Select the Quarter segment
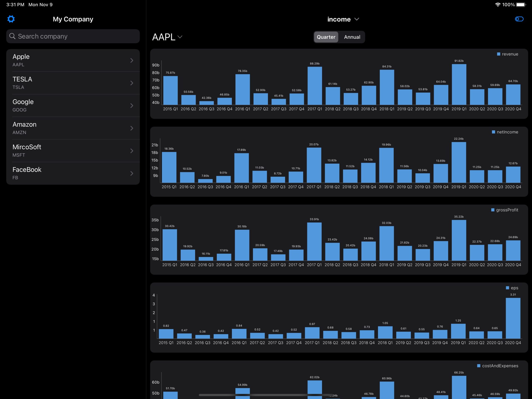 point(326,37)
